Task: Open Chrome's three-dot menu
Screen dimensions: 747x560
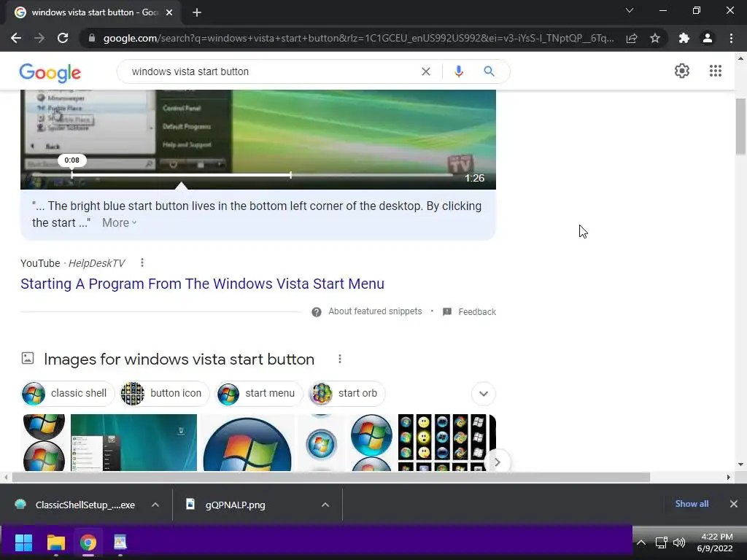Action: point(731,38)
